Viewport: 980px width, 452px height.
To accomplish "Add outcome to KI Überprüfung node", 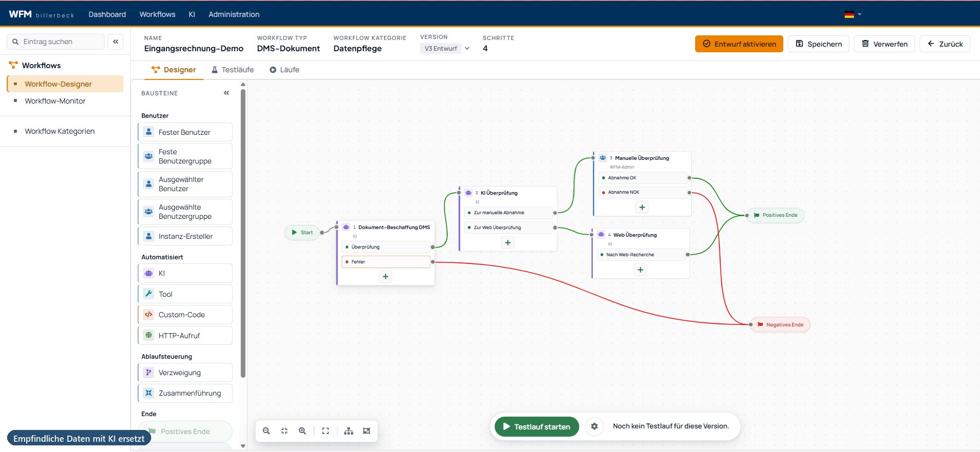I will [x=508, y=243].
